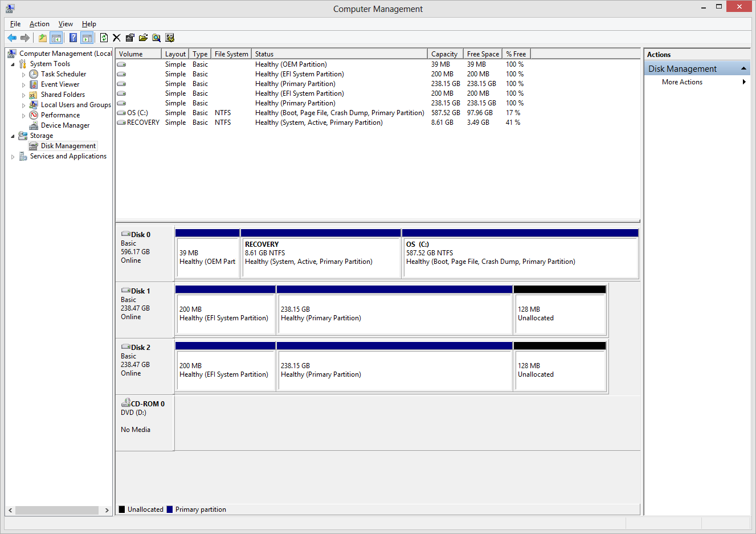Click the Delete X icon in the toolbar
Image resolution: width=756 pixels, height=534 pixels.
pos(117,38)
